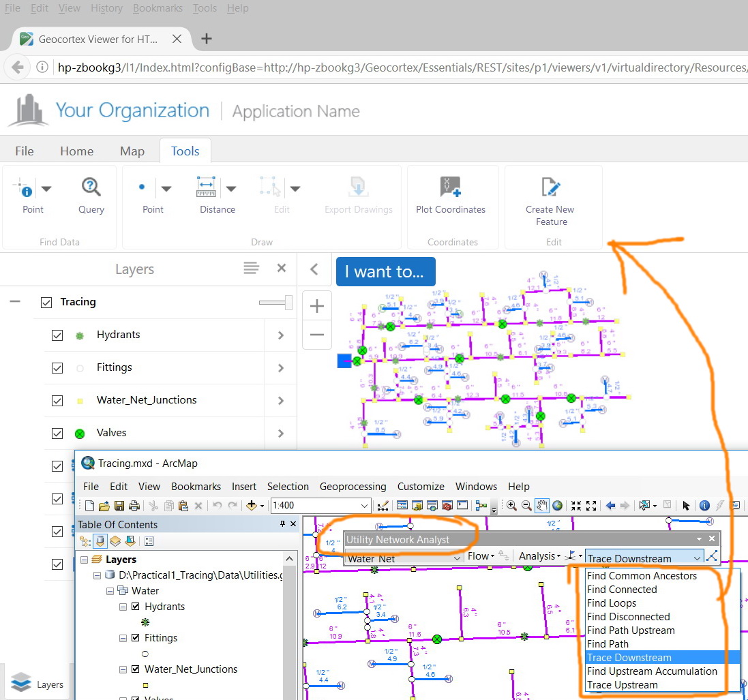Close the Layers panel with X

tap(282, 268)
